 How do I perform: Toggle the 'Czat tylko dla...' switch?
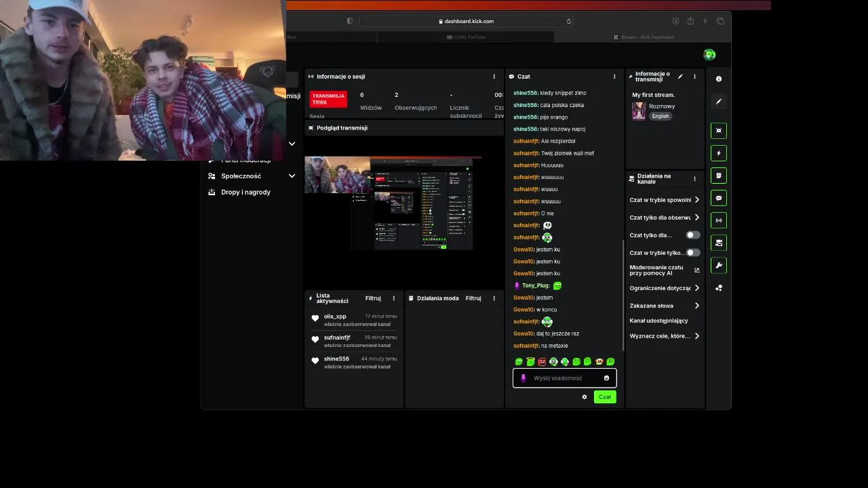click(693, 235)
